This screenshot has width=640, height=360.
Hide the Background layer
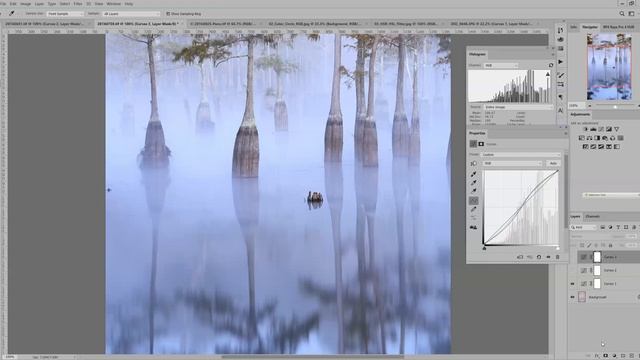[572, 297]
